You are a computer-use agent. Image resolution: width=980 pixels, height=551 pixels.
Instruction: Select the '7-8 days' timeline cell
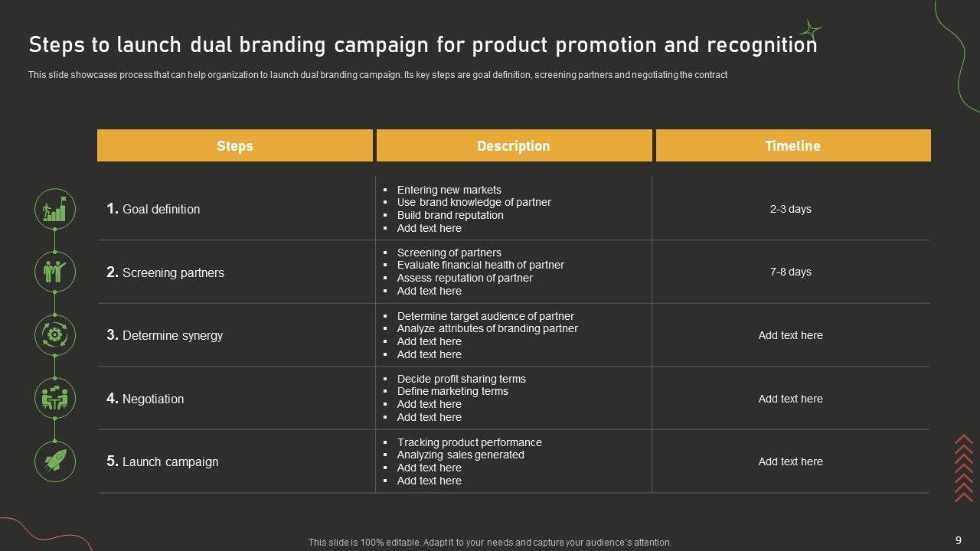[x=790, y=272]
